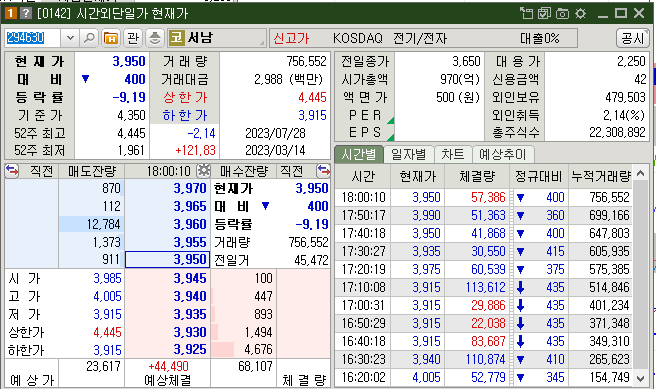
Task: Click the 17:10:08 row volume 113,612
Action: 485,287
